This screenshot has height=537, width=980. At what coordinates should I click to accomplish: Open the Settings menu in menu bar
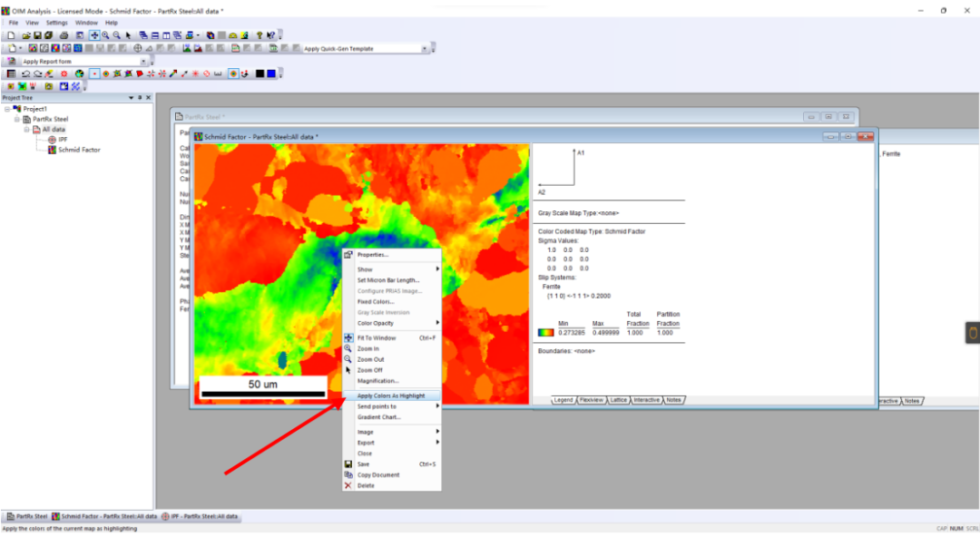click(56, 22)
